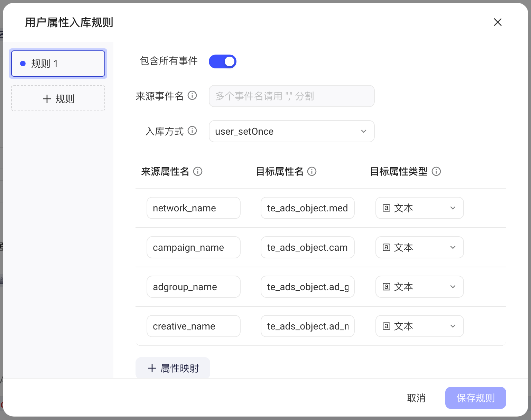Click the 目标属性名 column header text
The image size is (531, 420).
(279, 171)
